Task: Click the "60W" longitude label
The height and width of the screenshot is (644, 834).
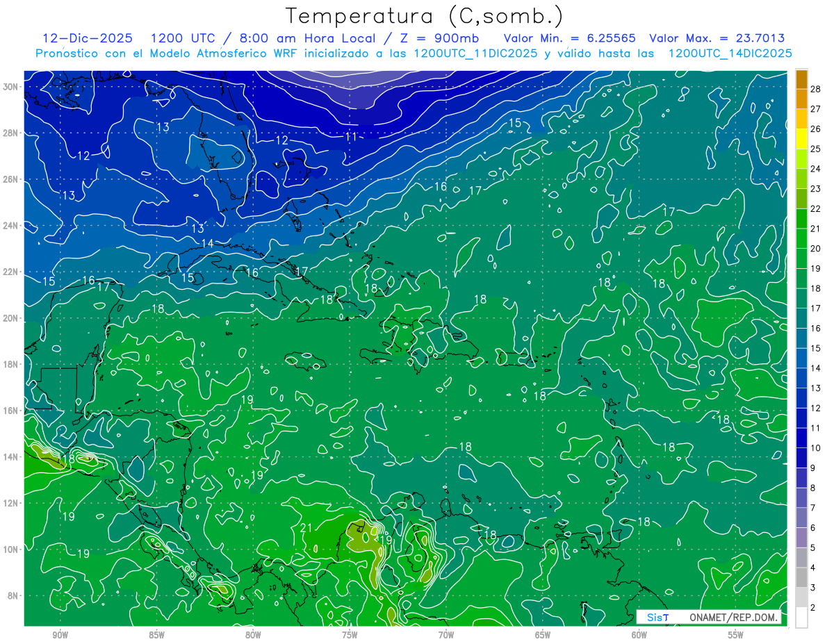Action: pos(639,635)
